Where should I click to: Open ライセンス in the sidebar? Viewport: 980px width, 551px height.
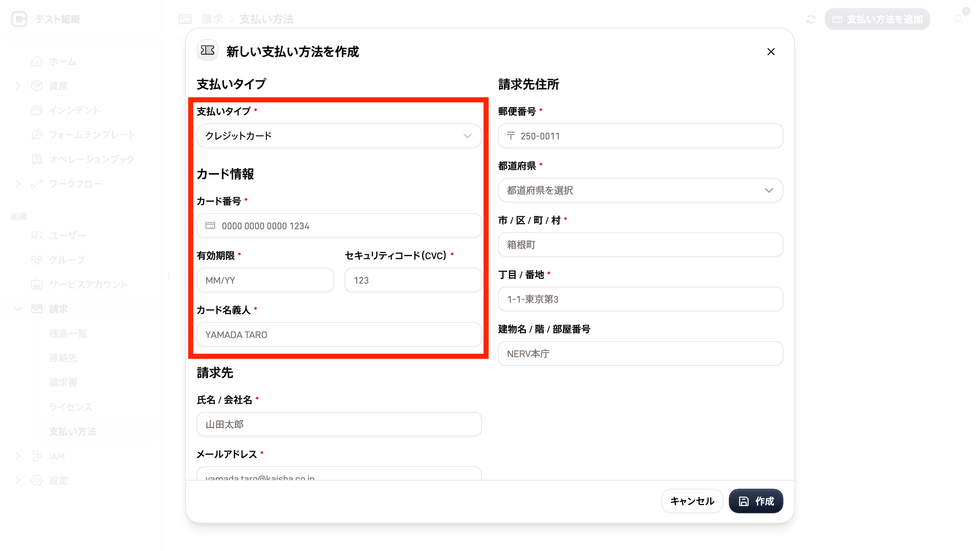coord(70,407)
